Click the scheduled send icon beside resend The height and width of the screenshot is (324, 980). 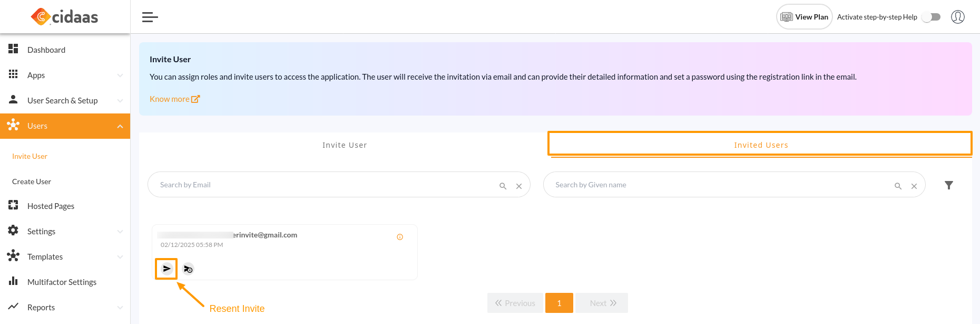click(188, 269)
